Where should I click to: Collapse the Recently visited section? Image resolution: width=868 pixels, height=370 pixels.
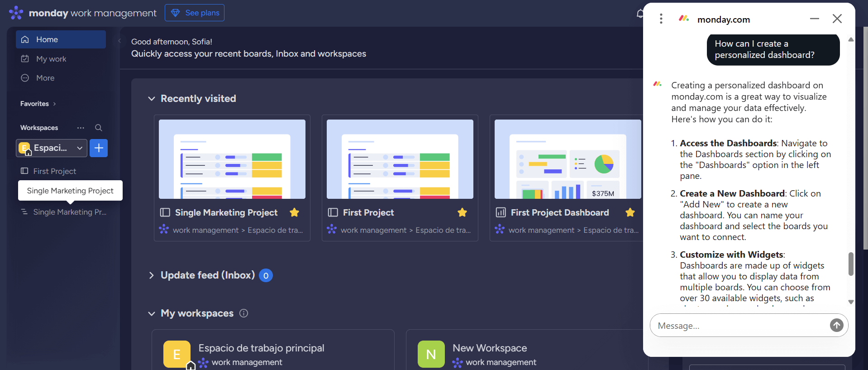click(x=152, y=99)
